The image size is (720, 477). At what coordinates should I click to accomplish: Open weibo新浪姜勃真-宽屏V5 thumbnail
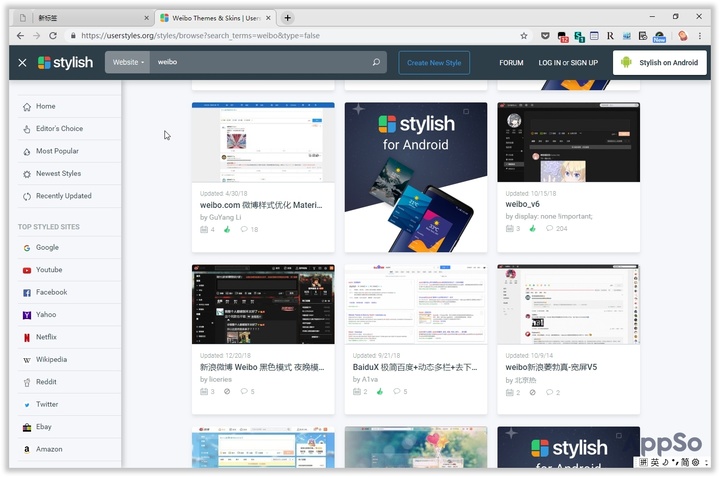(568, 304)
